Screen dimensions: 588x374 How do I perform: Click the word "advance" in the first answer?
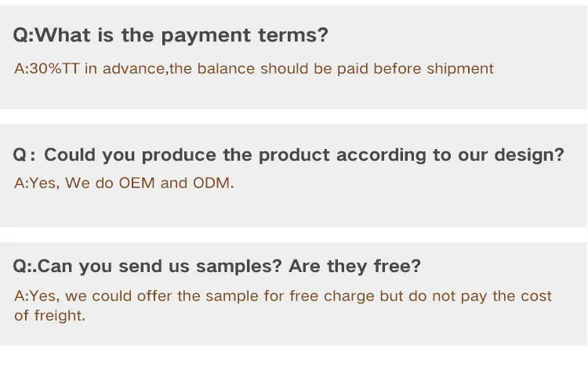click(134, 69)
